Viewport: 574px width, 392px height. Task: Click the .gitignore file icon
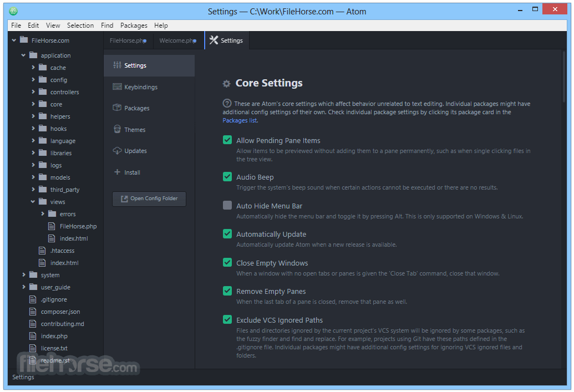tap(33, 299)
